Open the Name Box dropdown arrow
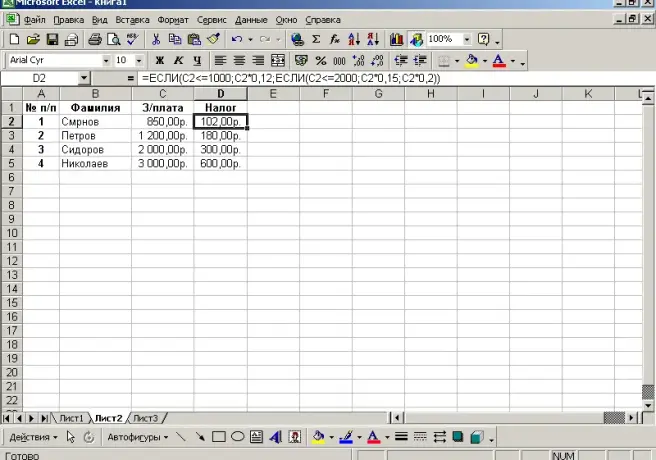This screenshot has width=656, height=460. click(83, 77)
